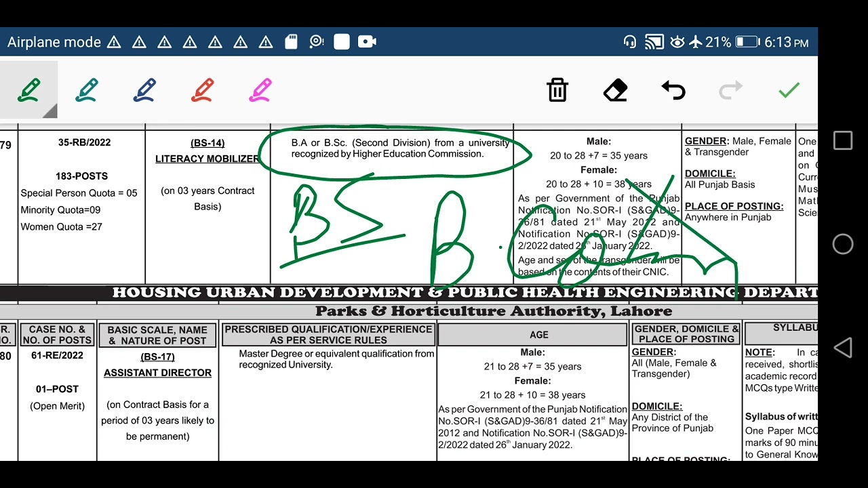Tap the ASSISTANT DIRECTOR post title
The width and height of the screenshot is (868, 488).
point(157,373)
